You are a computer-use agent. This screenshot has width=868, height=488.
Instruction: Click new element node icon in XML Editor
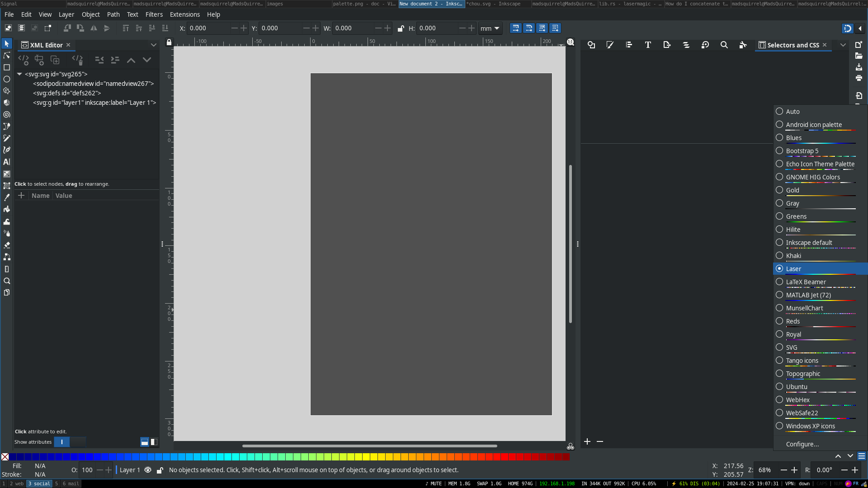pos(24,60)
